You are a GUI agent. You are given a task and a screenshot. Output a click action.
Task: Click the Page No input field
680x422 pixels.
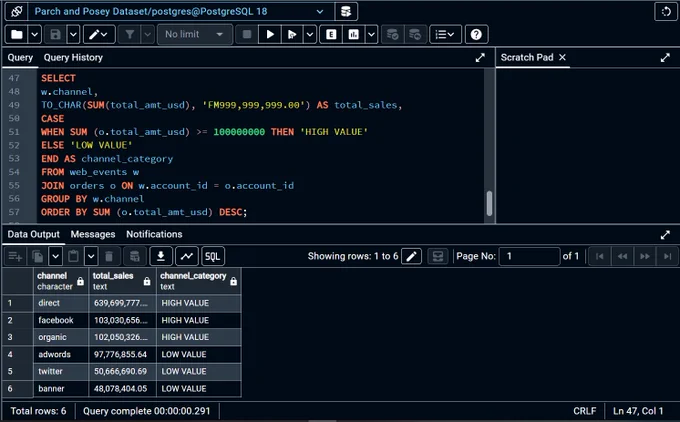tap(529, 256)
